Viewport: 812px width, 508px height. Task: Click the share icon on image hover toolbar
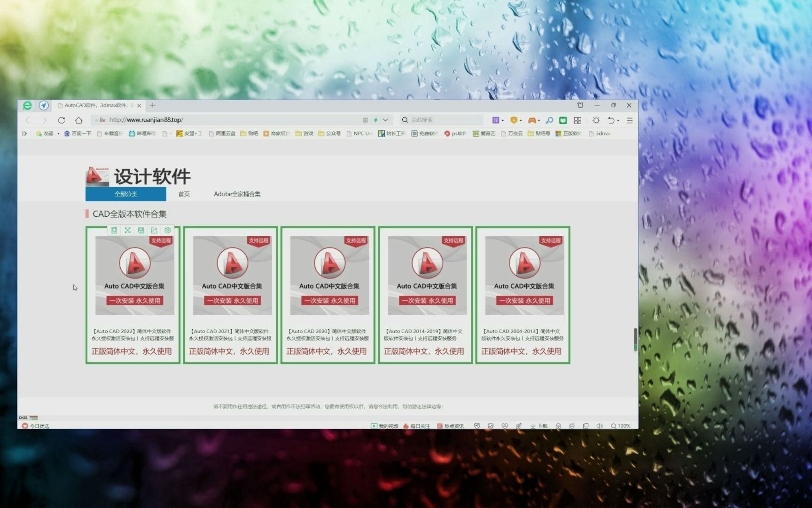tap(154, 230)
